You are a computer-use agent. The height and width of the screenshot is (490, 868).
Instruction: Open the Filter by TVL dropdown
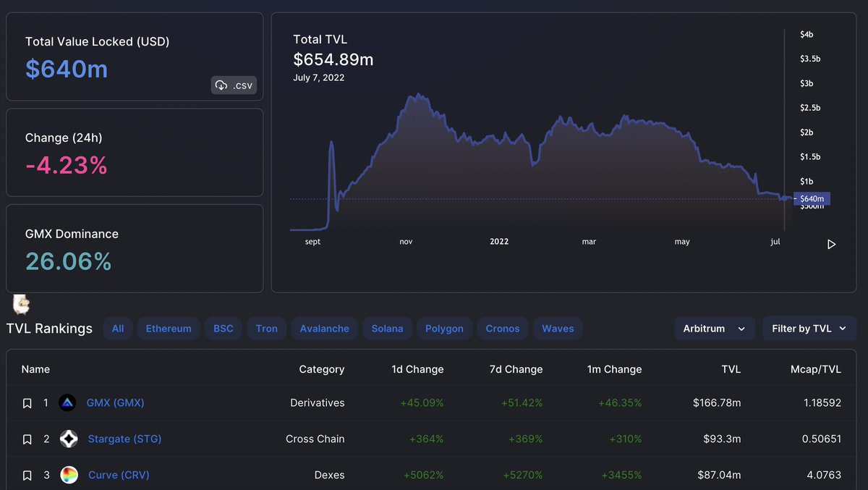coord(809,328)
